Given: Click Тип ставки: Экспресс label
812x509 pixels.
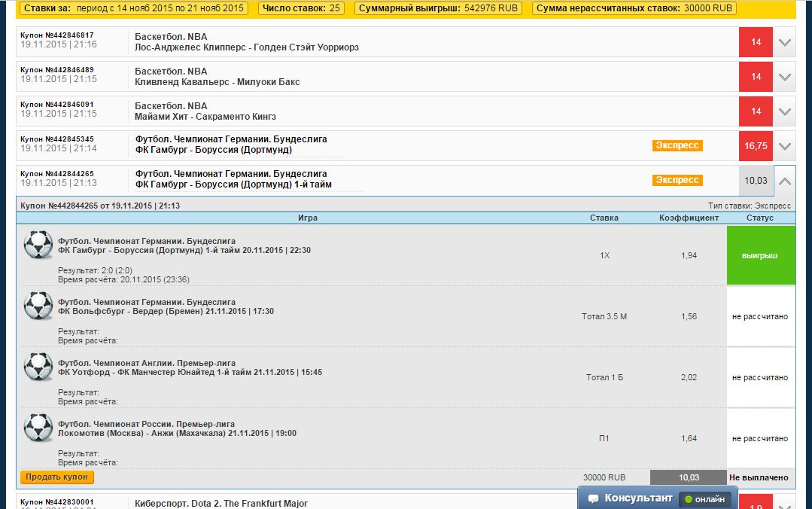Looking at the screenshot, I should tap(750, 206).
